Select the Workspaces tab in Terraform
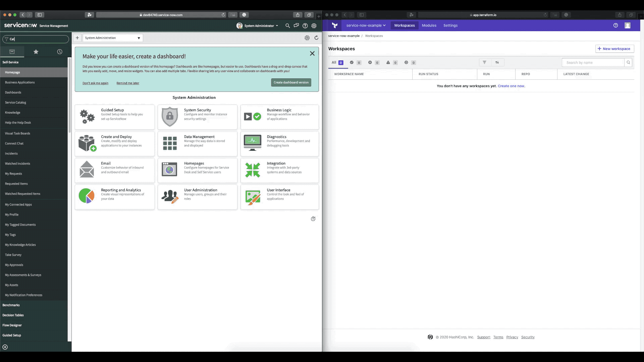 point(404,25)
